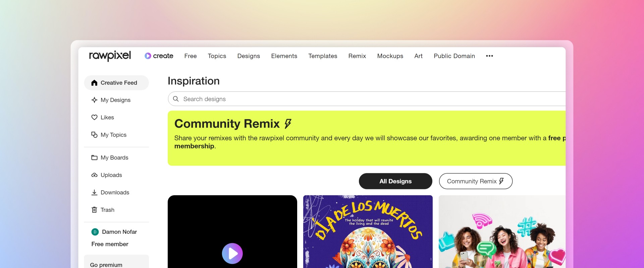Click the Go premium button
The image size is (644, 268).
coord(116,262)
